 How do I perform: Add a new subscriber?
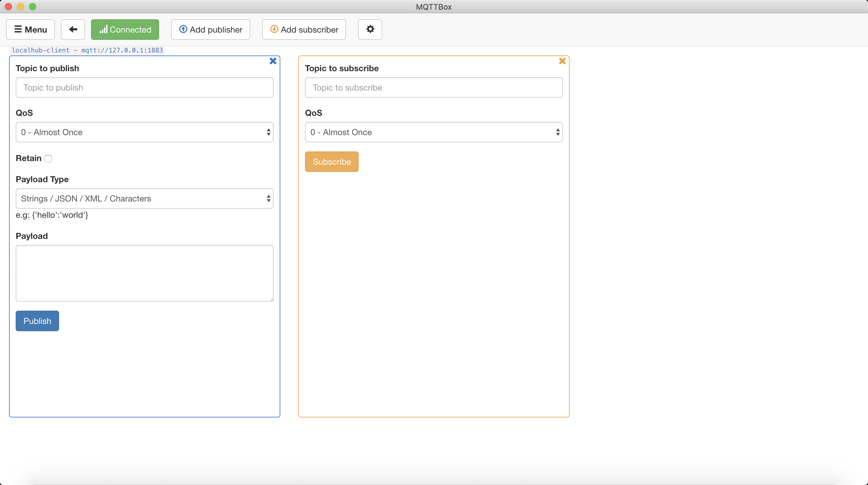(304, 30)
